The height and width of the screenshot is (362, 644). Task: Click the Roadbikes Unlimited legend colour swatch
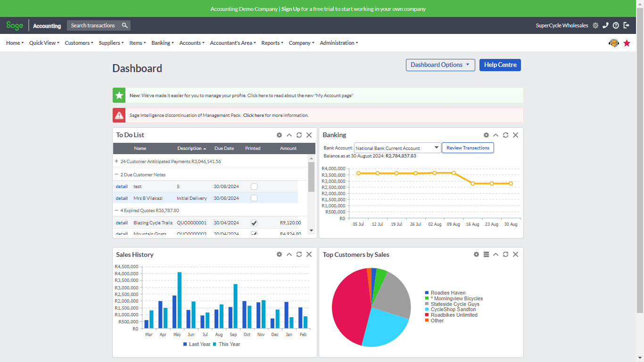tap(427, 315)
